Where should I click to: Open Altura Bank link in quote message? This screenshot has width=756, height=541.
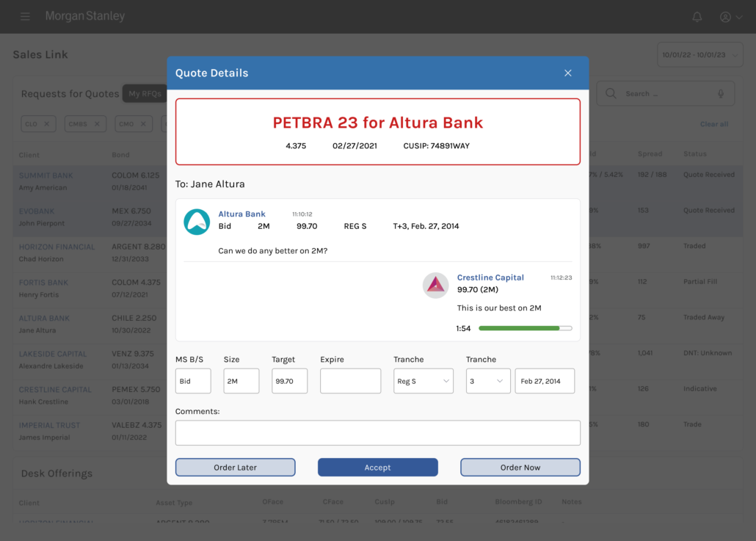pos(241,214)
